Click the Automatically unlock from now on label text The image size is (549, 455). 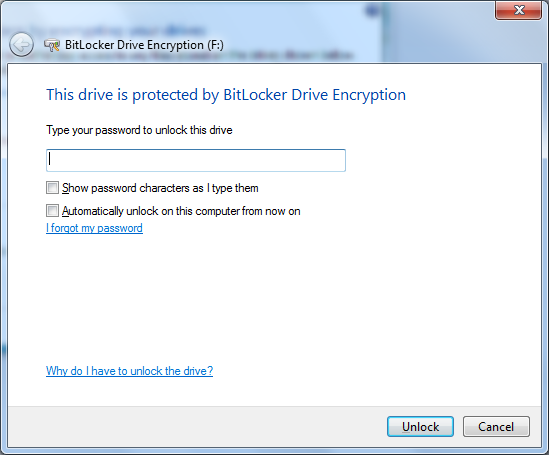[181, 211]
